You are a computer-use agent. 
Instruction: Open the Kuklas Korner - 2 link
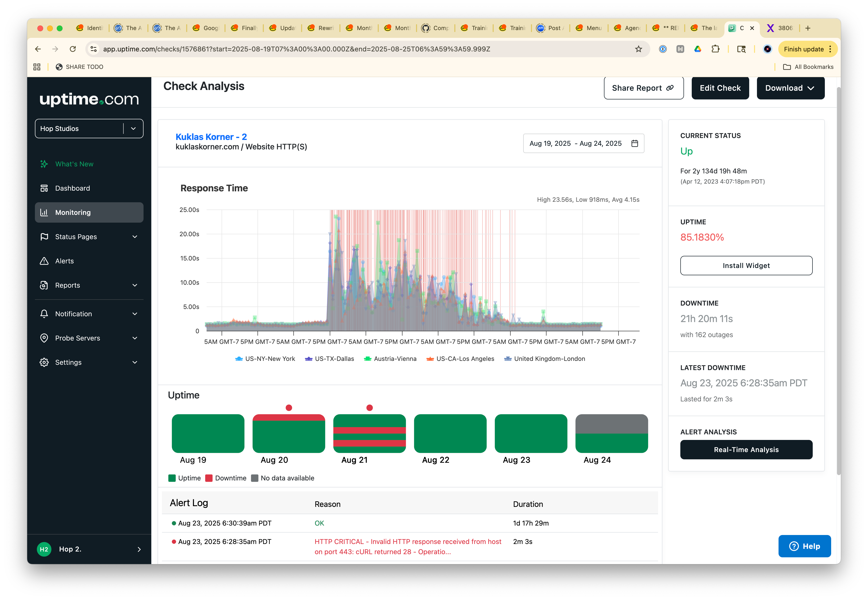[x=211, y=137]
